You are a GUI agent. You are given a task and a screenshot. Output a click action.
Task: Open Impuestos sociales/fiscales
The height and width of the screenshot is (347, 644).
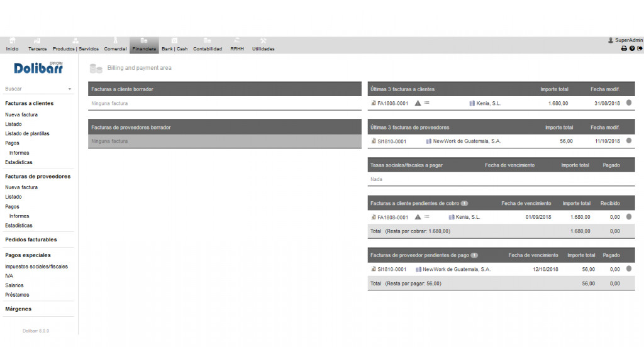[x=36, y=267]
